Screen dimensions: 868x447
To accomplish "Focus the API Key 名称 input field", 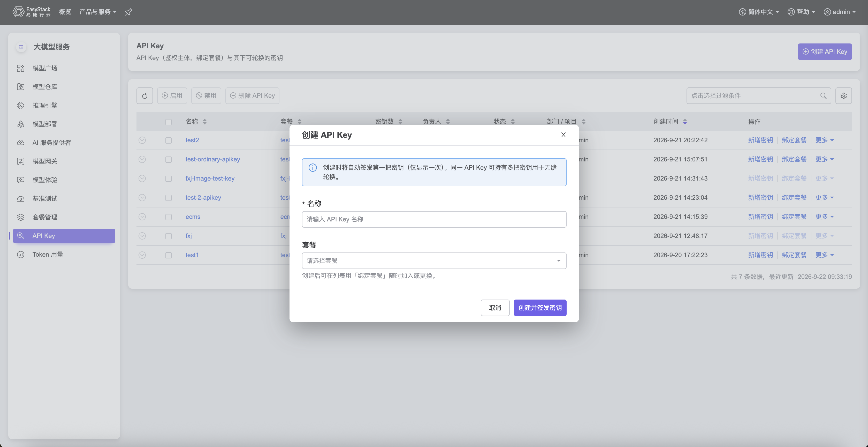I will [434, 219].
